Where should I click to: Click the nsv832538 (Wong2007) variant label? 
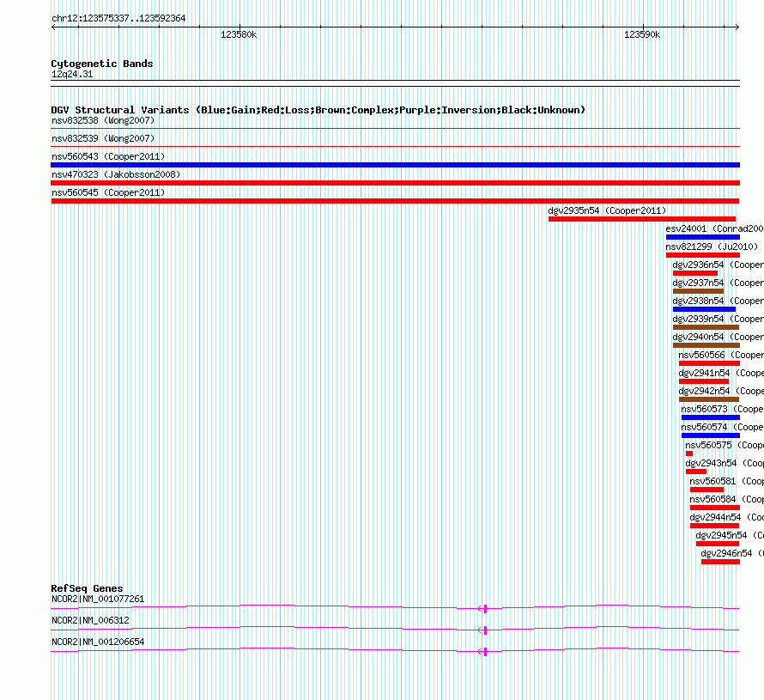pyautogui.click(x=103, y=120)
